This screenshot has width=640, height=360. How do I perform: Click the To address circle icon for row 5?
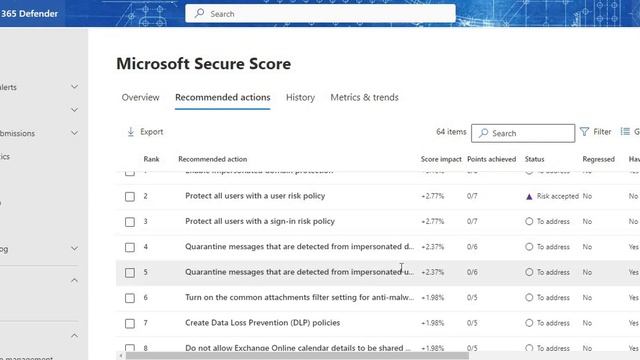[529, 272]
